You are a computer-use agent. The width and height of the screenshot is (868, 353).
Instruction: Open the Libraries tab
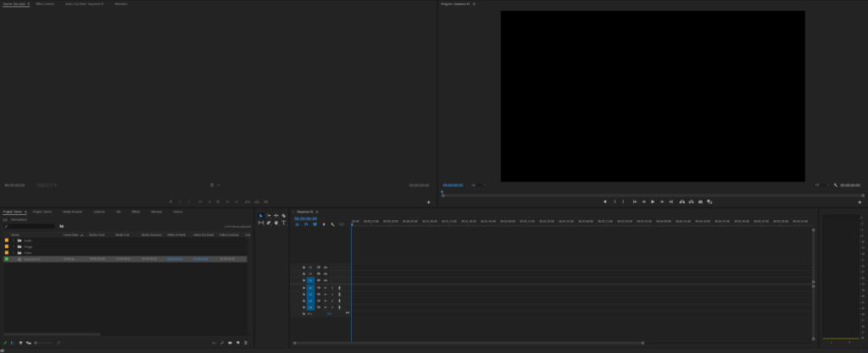[x=100, y=212]
